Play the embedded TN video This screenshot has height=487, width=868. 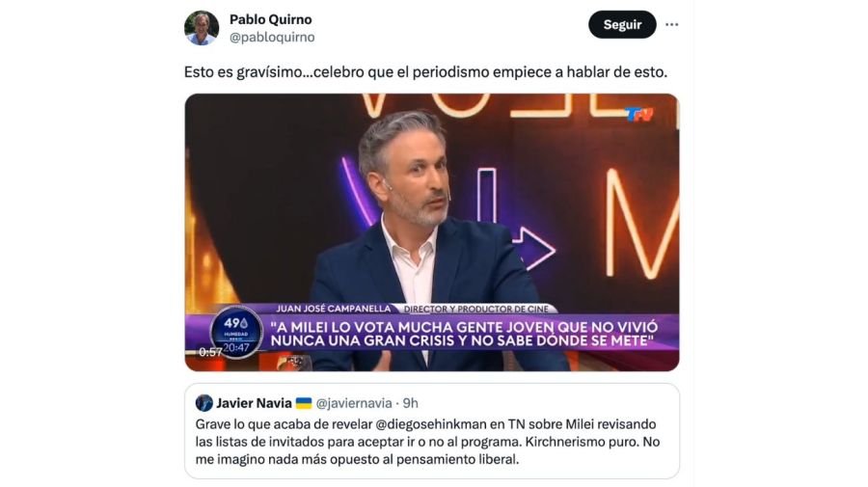432,232
